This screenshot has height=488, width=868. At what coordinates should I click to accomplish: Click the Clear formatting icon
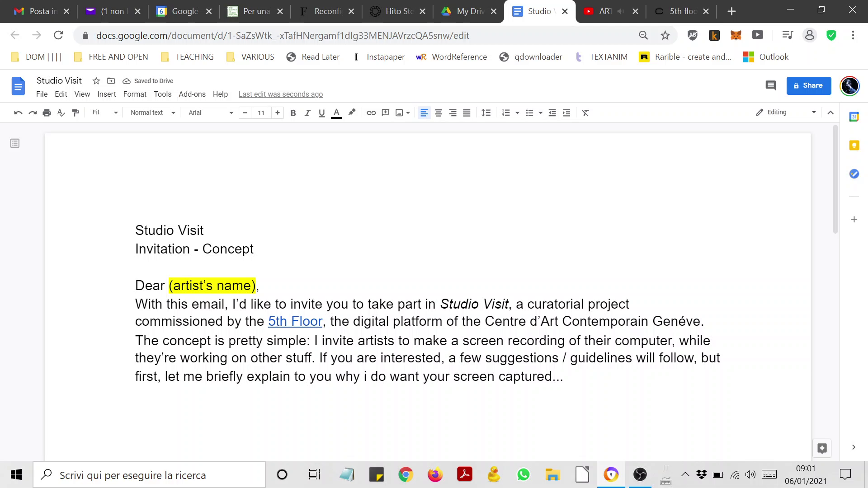click(585, 113)
